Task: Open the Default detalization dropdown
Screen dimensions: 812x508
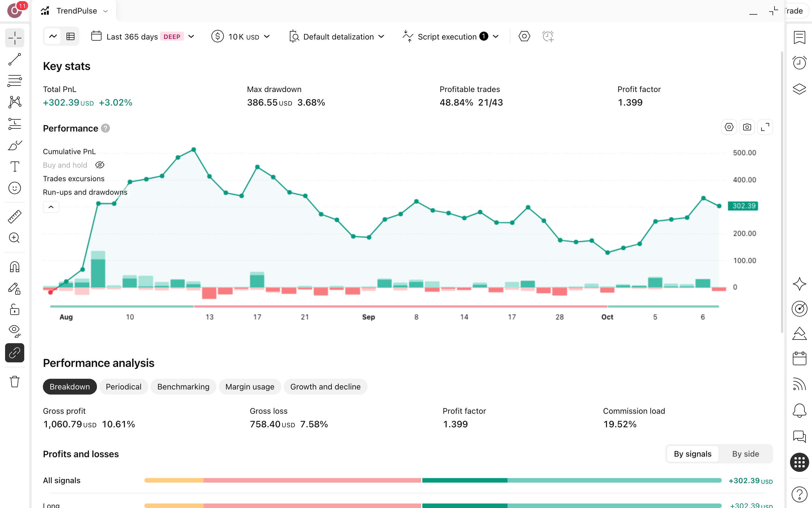Action: pos(337,36)
